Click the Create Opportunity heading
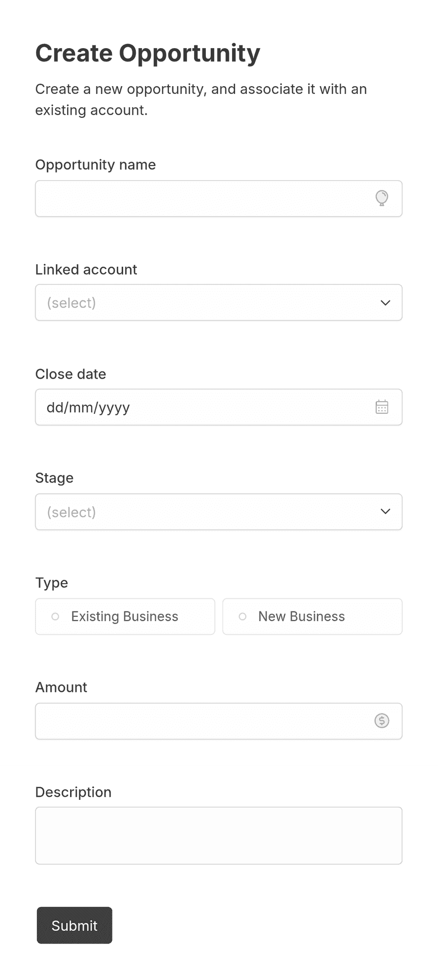 point(148,54)
